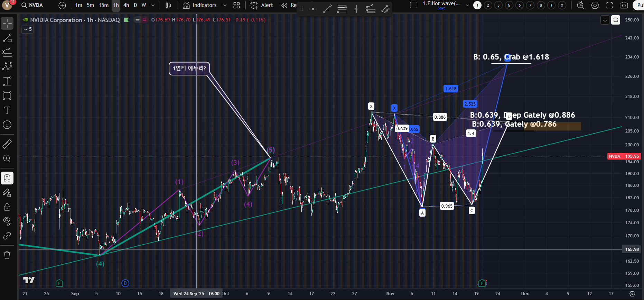Viewport: 644px width, 300px height.
Task: Select the text annotation tool
Action: pos(7,110)
